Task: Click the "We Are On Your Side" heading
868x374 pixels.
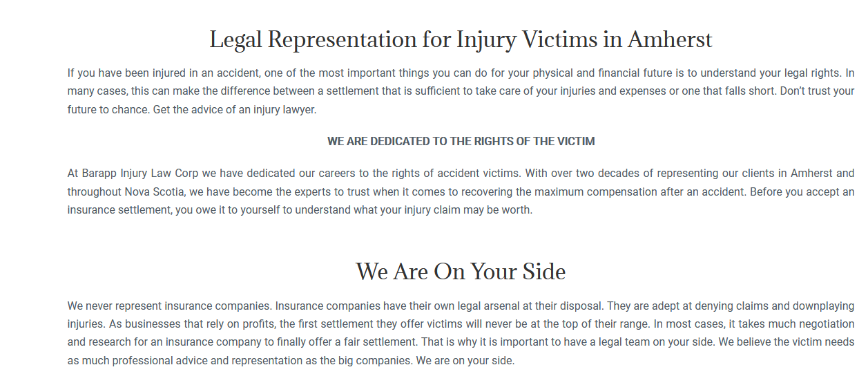Action: click(461, 271)
